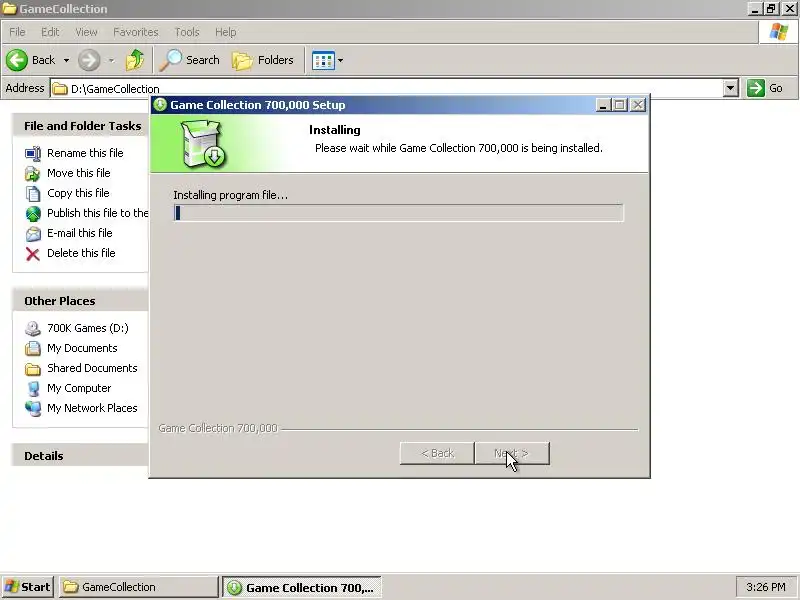Select the Rename this file link
Screen dimensions: 800x600
pyautogui.click(x=85, y=153)
